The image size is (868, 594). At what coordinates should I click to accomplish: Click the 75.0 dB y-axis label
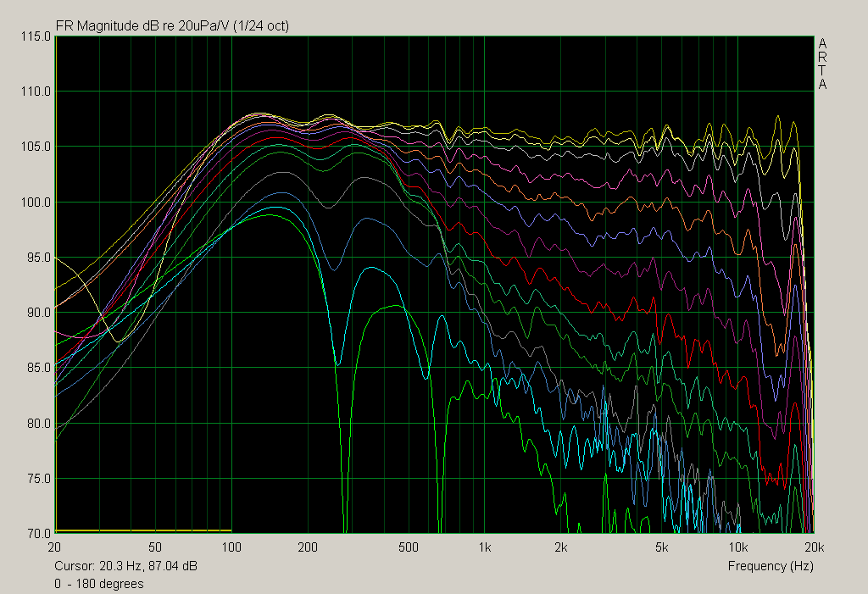coord(39,478)
